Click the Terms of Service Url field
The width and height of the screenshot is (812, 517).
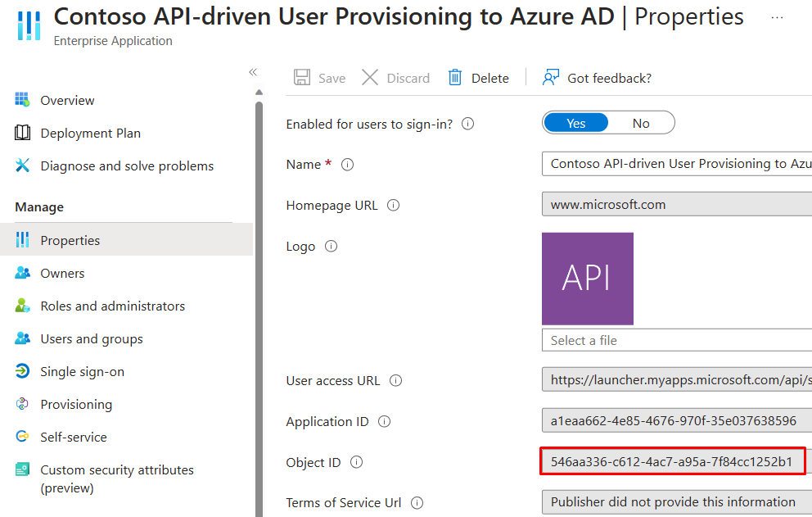(x=677, y=502)
